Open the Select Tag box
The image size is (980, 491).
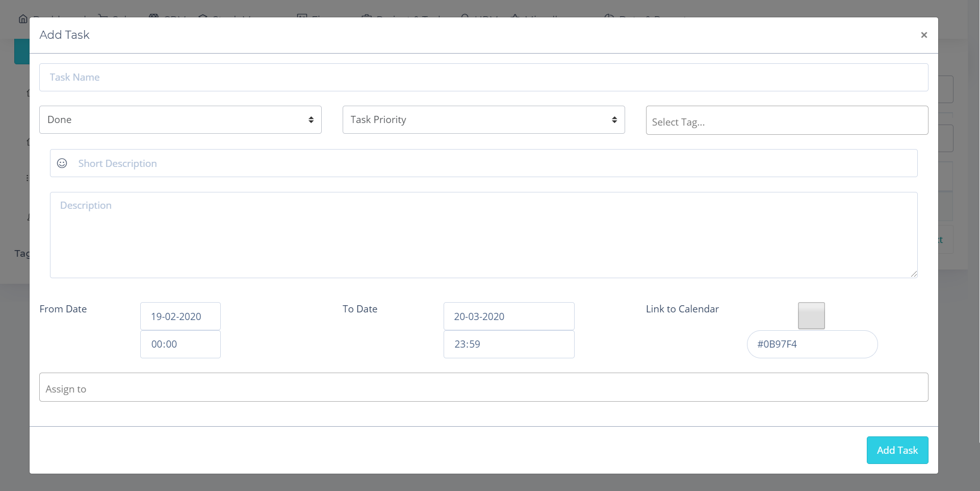pos(786,121)
